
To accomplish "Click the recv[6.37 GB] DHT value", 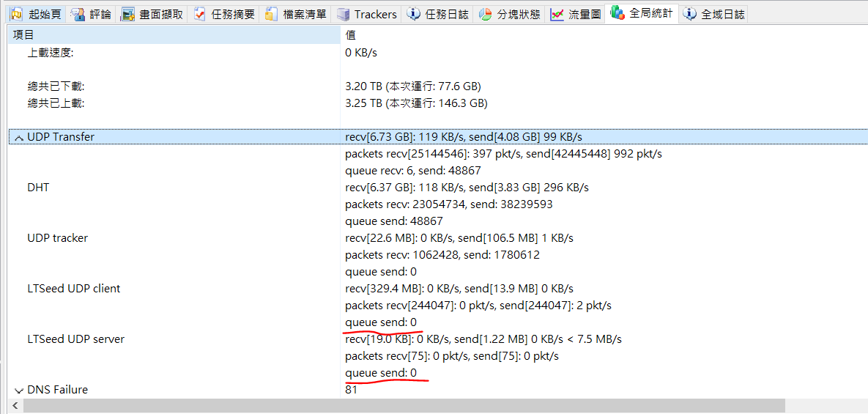I will point(467,188).
